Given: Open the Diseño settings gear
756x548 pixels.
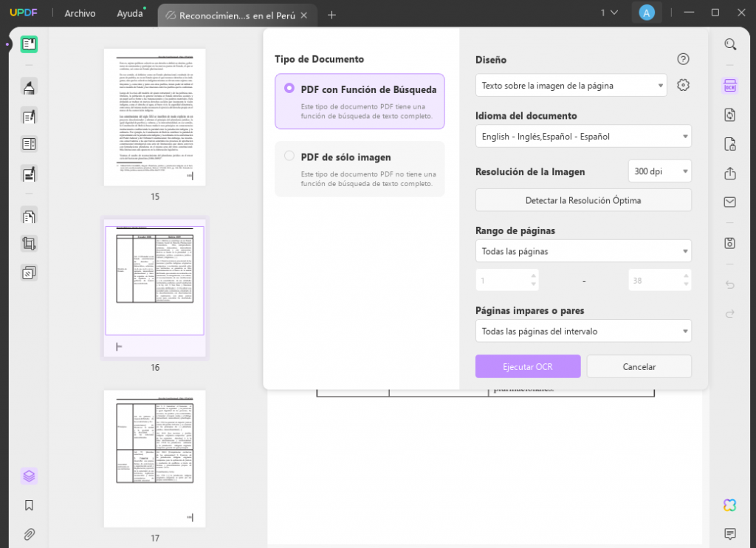Looking at the screenshot, I should (x=683, y=85).
